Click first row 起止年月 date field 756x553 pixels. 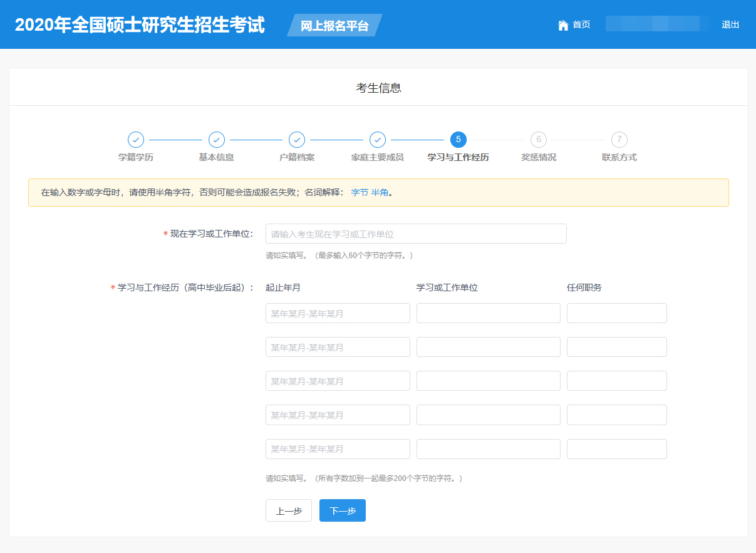pyautogui.click(x=338, y=313)
